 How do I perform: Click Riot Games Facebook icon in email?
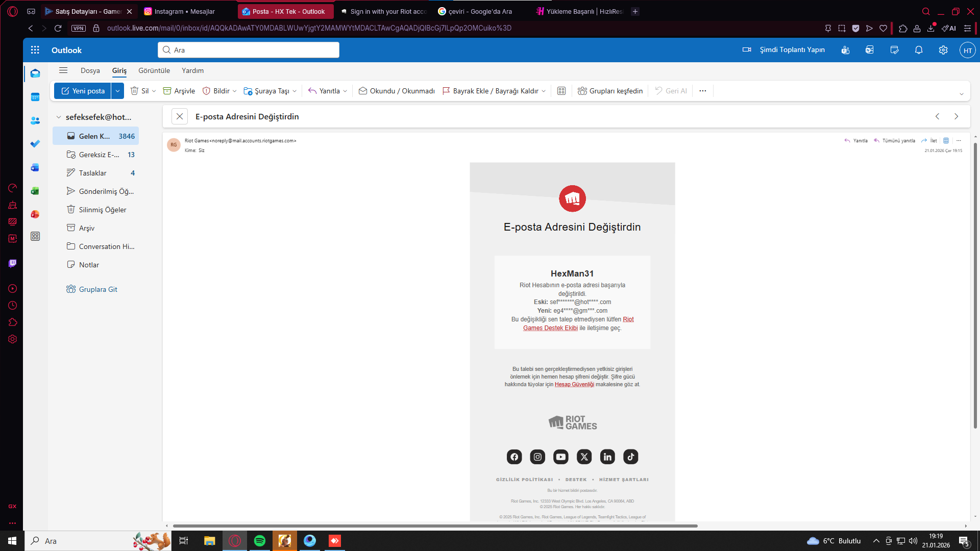tap(514, 457)
